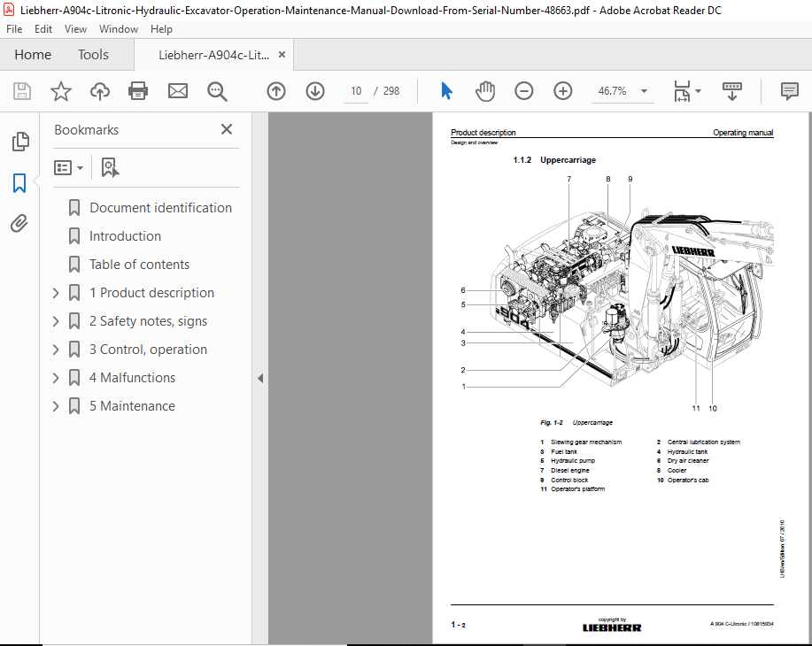Open Page Thumbnails panel icon
This screenshot has width=812, height=646.
tap(20, 142)
